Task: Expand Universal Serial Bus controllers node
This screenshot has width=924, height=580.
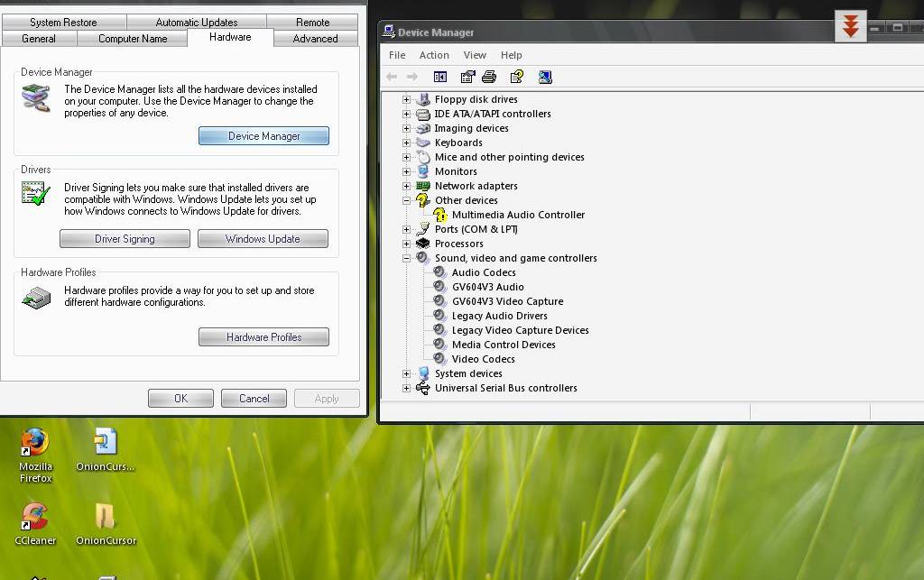Action: pyautogui.click(x=407, y=388)
